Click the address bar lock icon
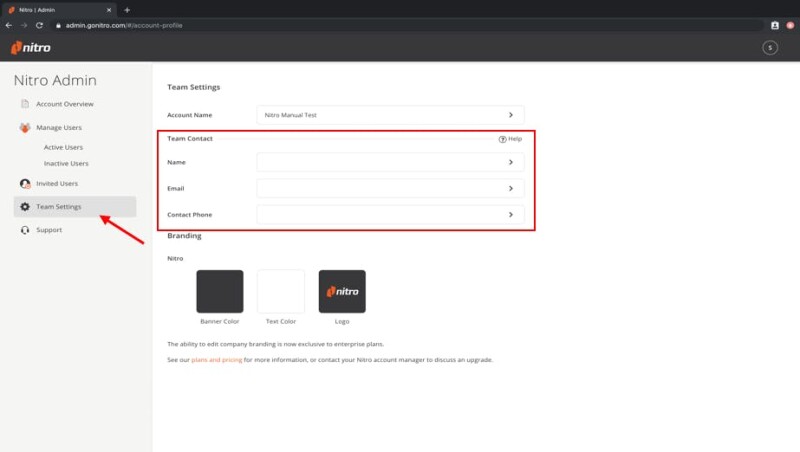Image resolution: width=800 pixels, height=452 pixels. pos(58,25)
